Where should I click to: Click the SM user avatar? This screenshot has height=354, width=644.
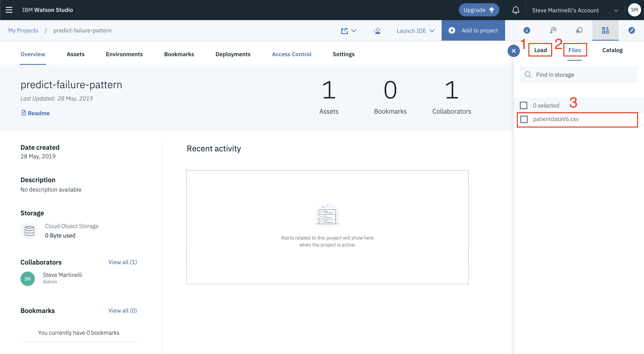pyautogui.click(x=634, y=10)
